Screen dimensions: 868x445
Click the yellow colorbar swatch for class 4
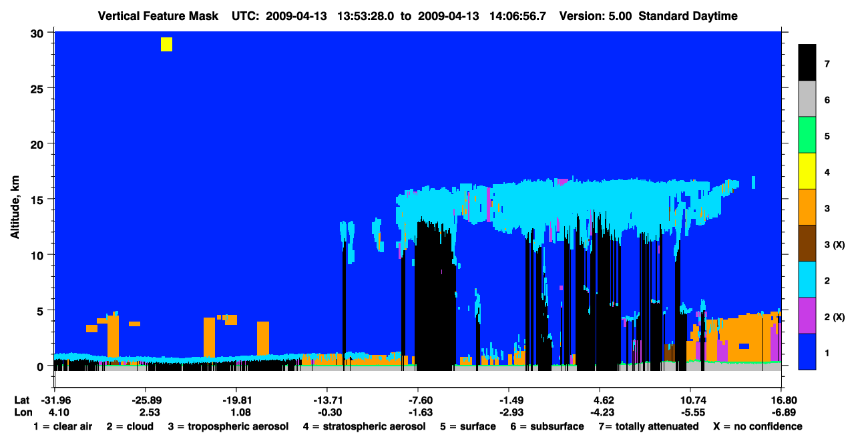coord(807,171)
